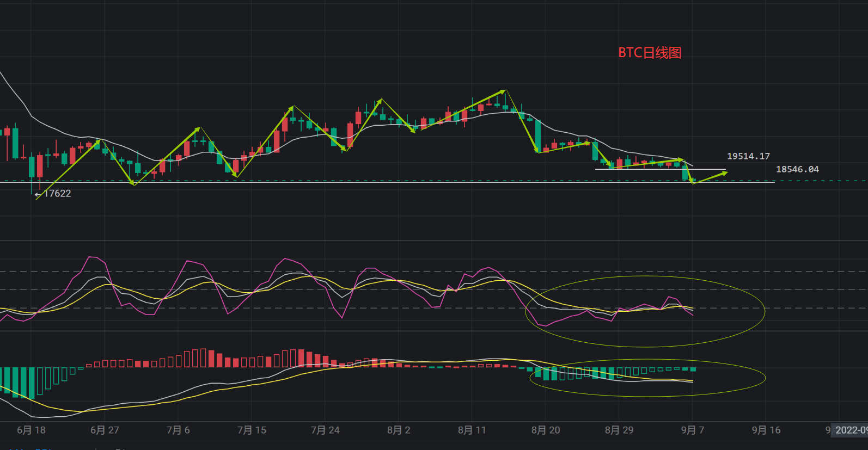Click the 9月 16 time axis label
The image size is (868, 450).
(x=766, y=430)
